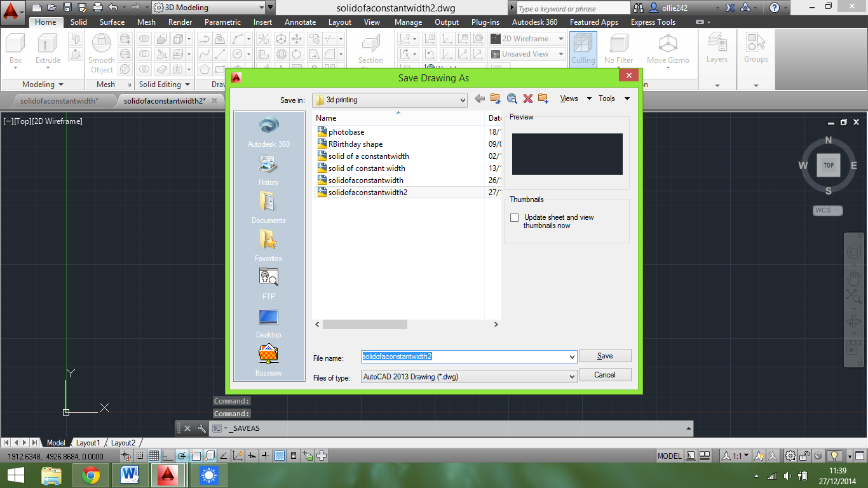Switch to the solidofaconstantwidth* drawing tab
Viewport: 868px width, 488px height.
tap(59, 101)
